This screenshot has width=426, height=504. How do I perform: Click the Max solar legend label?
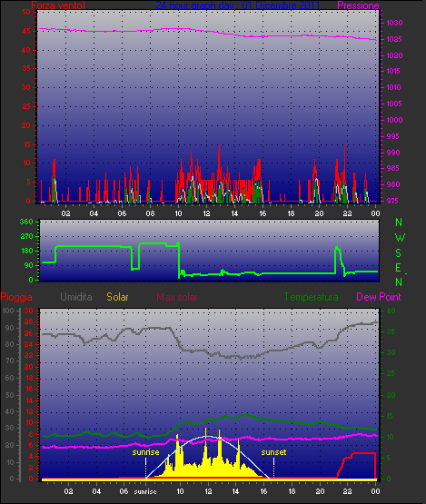pos(177,297)
